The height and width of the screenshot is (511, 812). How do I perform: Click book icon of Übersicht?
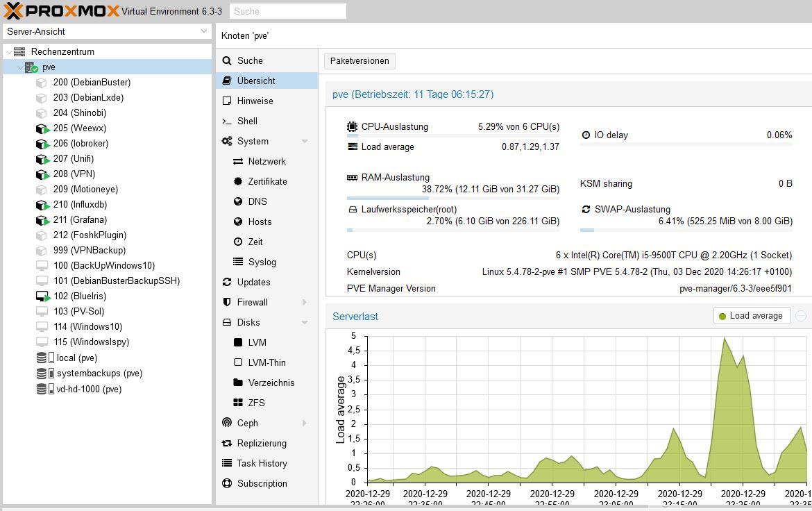(227, 81)
